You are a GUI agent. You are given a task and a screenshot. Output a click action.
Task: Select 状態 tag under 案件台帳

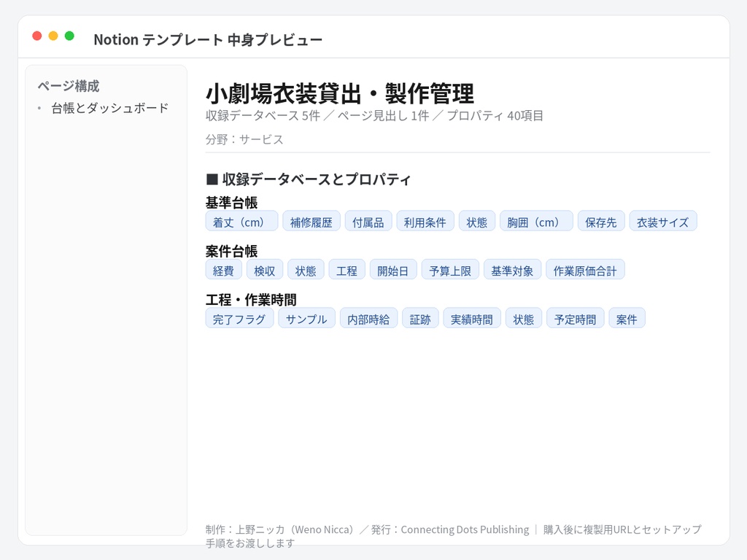pos(306,270)
